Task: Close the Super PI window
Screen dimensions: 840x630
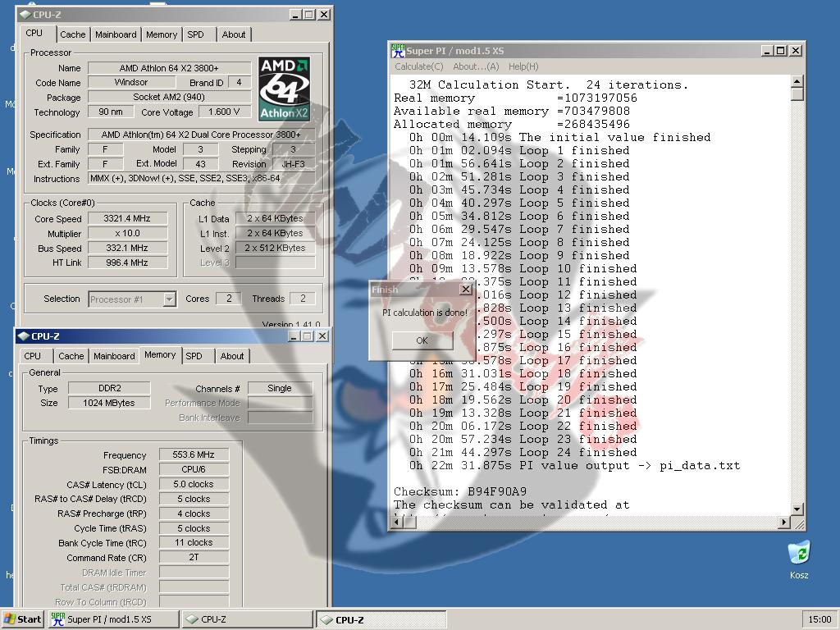Action: coord(796,51)
